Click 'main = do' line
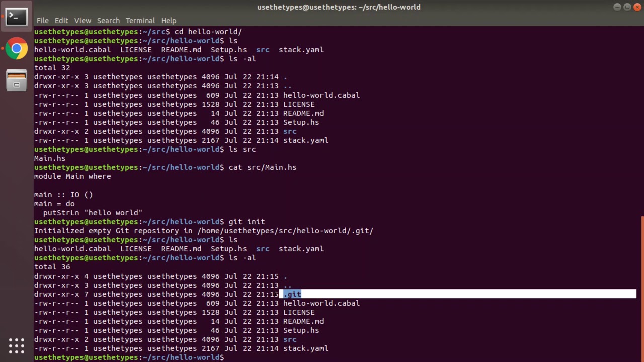The height and width of the screenshot is (362, 644). click(x=54, y=204)
